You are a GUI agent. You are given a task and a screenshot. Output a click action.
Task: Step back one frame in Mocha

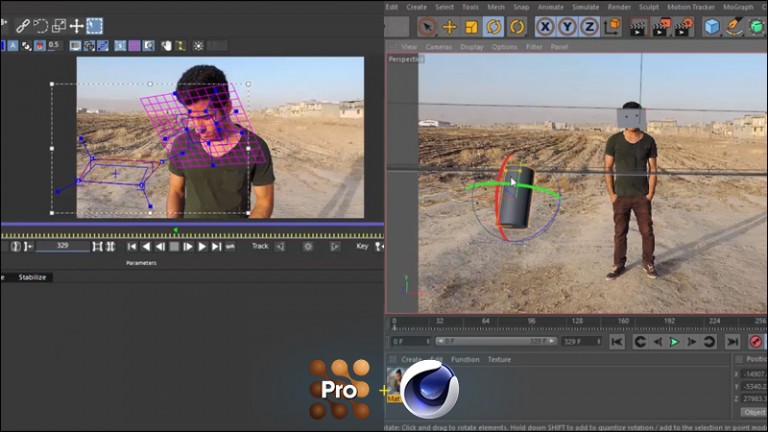pos(160,246)
